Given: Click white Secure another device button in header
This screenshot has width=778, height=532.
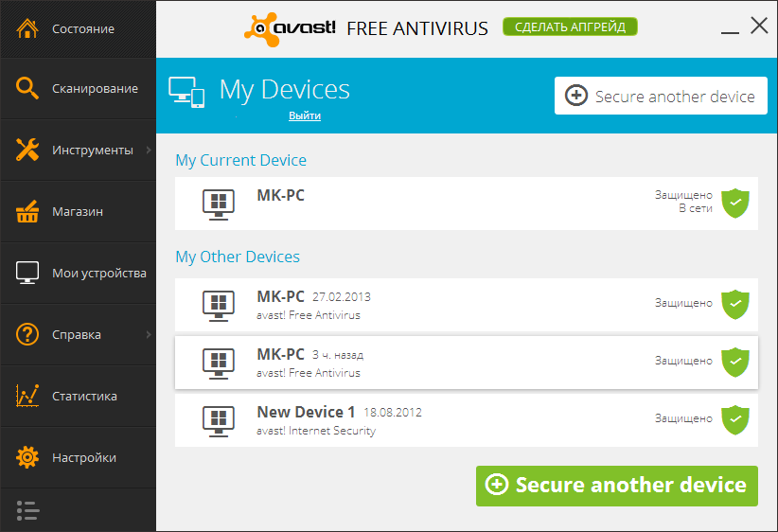Looking at the screenshot, I should point(661,96).
